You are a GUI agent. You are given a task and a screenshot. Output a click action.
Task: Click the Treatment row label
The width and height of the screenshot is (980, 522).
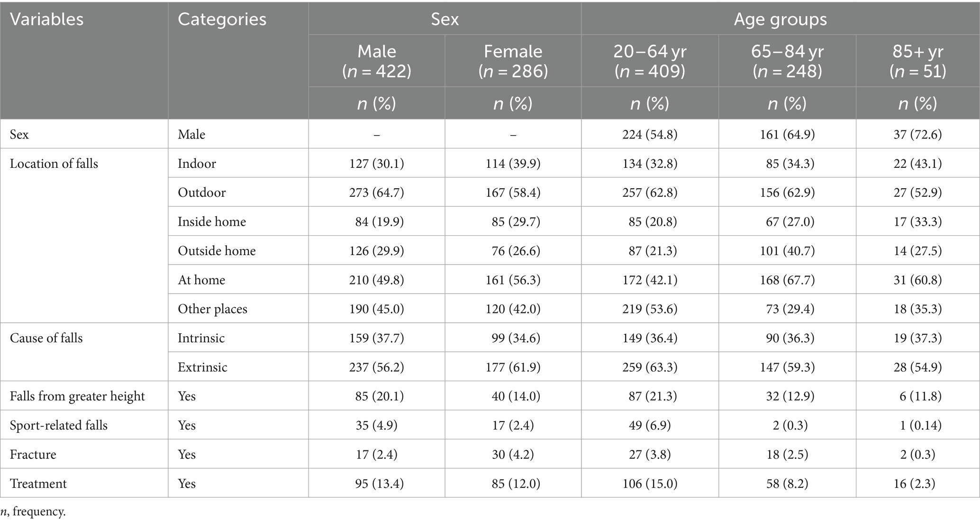click(38, 484)
